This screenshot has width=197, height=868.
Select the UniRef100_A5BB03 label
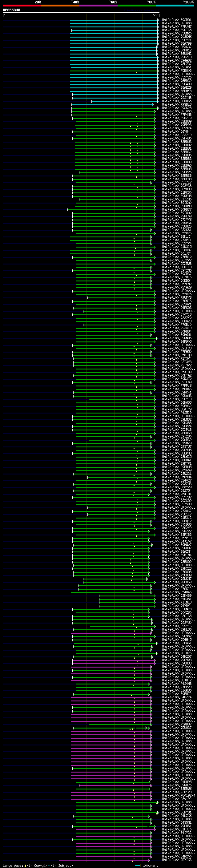click(177, 71)
